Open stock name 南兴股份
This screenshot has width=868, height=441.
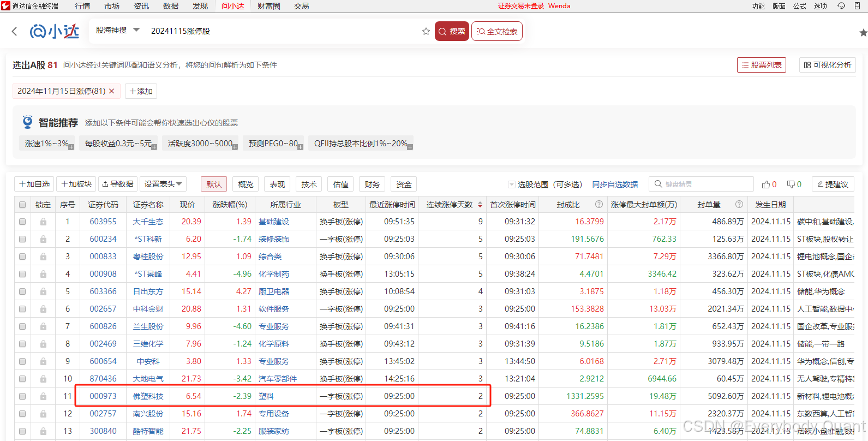coord(148,414)
